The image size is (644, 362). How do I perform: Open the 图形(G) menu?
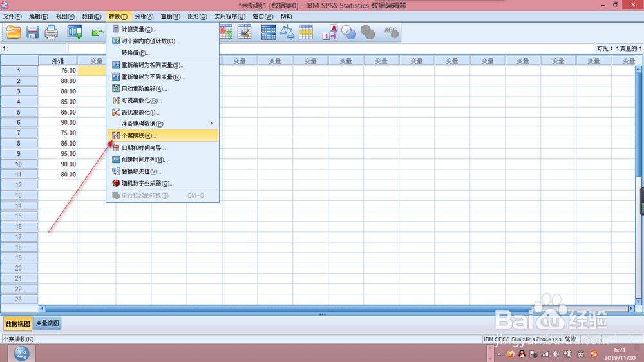(x=197, y=17)
